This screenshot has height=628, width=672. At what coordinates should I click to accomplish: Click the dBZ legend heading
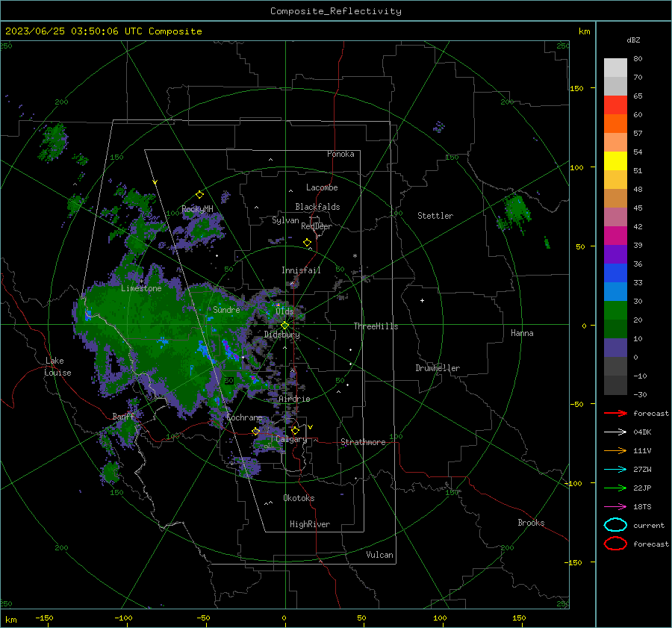point(633,40)
